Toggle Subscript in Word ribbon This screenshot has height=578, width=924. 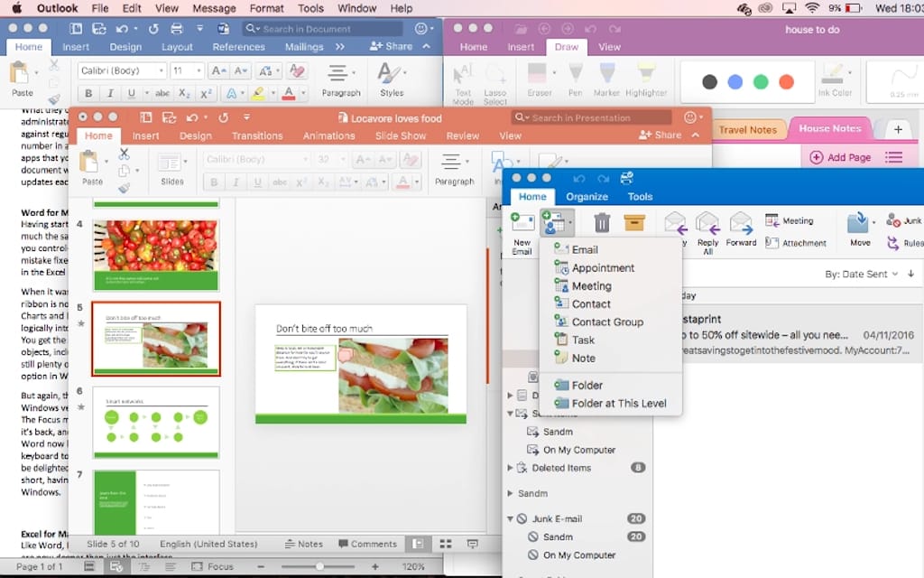pos(184,93)
